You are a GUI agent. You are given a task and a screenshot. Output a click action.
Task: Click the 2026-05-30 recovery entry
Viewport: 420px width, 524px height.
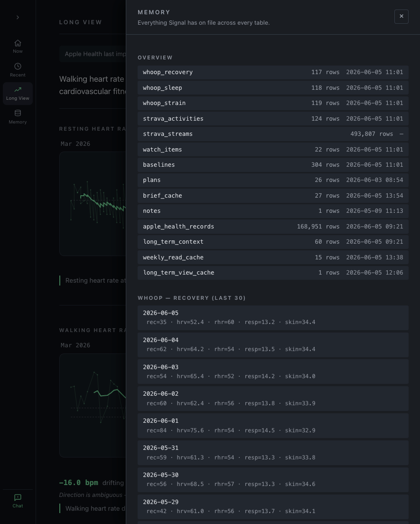click(273, 480)
